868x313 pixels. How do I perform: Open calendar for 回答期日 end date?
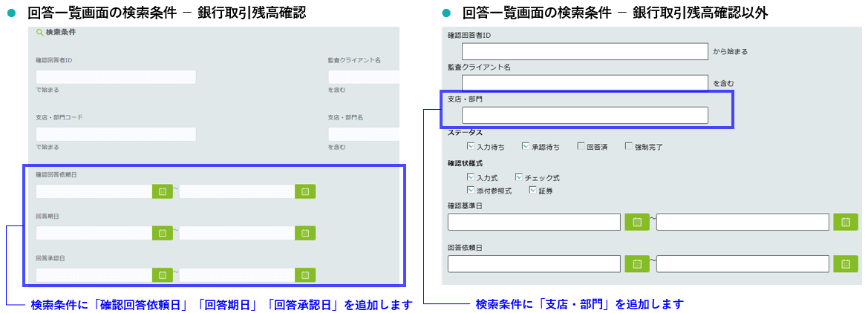pos(305,233)
